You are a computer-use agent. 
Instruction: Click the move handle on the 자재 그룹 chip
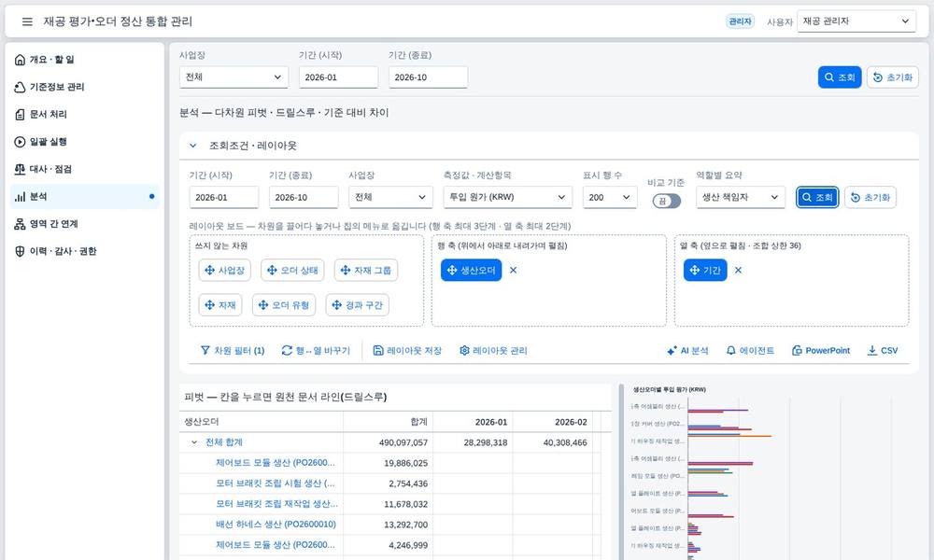(x=346, y=270)
